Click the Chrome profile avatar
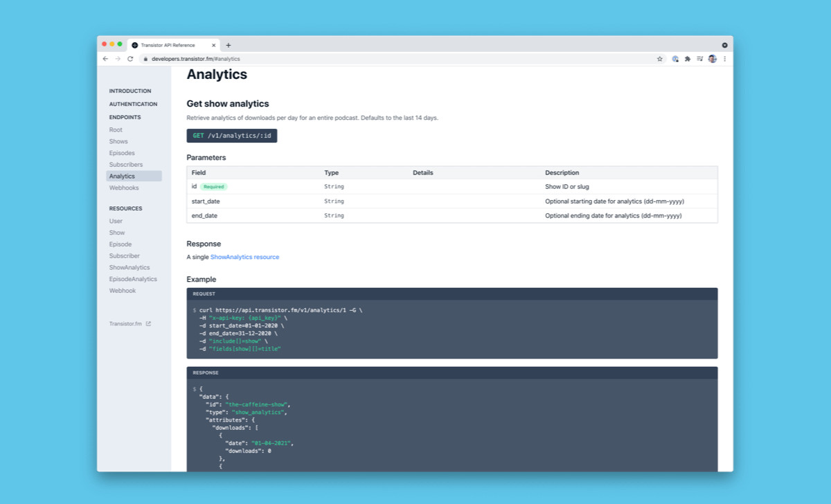Viewport: 831px width, 504px height. coord(713,59)
